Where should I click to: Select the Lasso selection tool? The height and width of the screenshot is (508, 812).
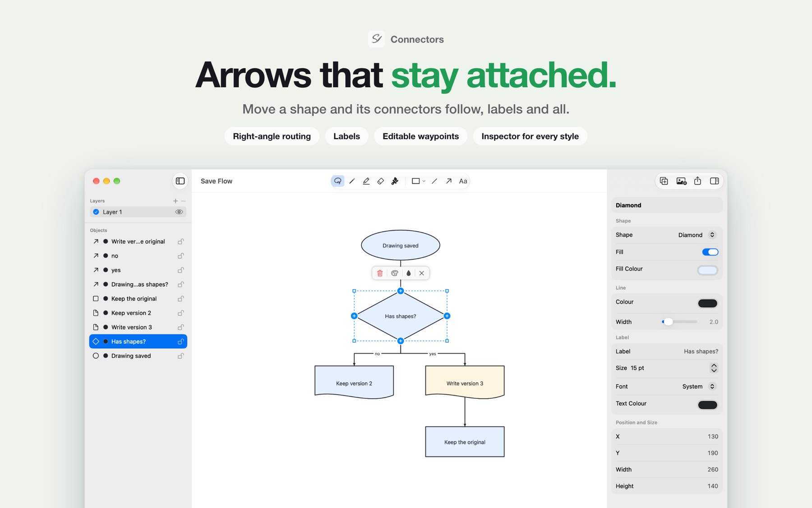337,181
